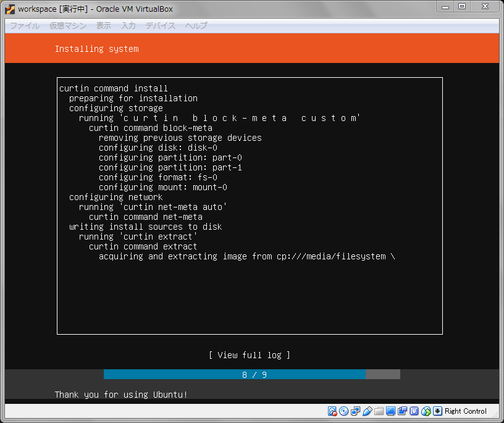504x423 pixels.
Task: Open the 表示 menu
Action: (104, 26)
